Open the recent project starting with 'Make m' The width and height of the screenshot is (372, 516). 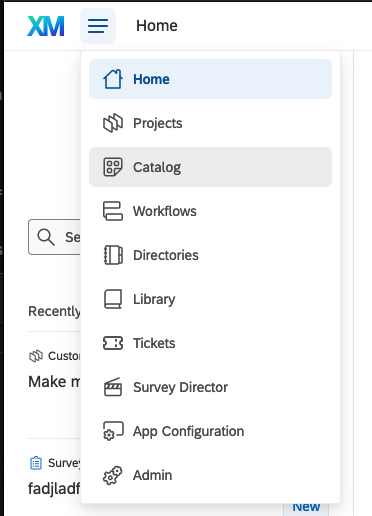click(x=54, y=382)
